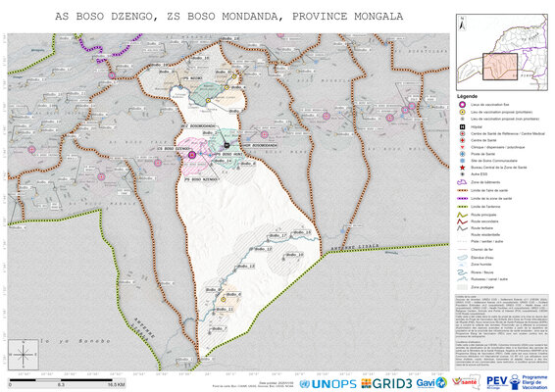This screenshot has height=392, width=555.
Task: Click the Site de Soins Communautaire legend icon
Action: point(462,161)
